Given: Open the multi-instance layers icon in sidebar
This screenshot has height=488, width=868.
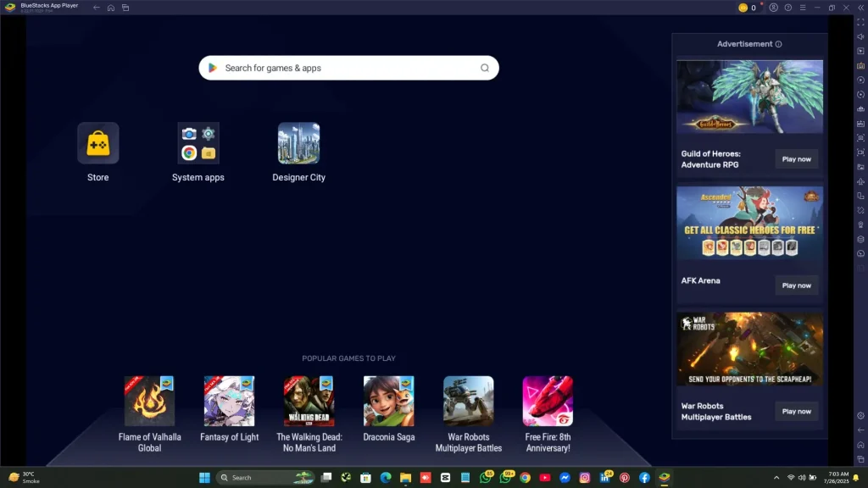Looking at the screenshot, I should click(x=861, y=239).
